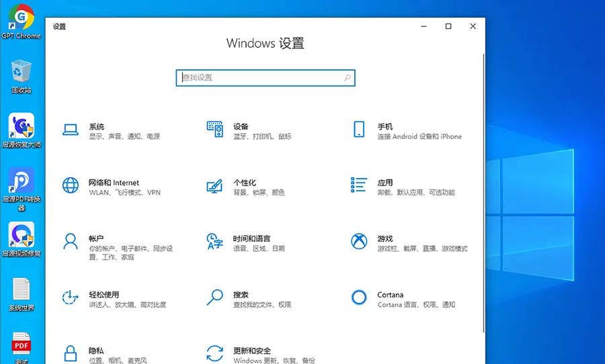605x364 pixels.
Task: Click the text "连接 Android 设备和 iPhone"
Action: 419,136
